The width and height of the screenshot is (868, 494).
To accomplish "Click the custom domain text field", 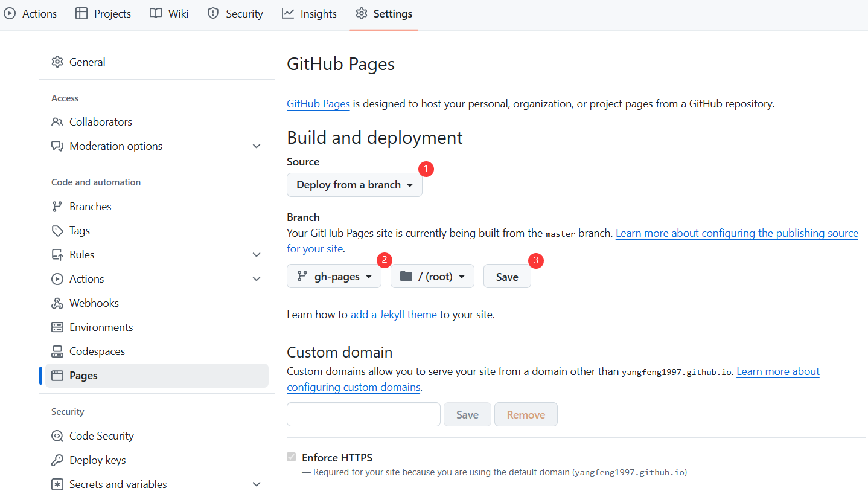I will (x=363, y=414).
